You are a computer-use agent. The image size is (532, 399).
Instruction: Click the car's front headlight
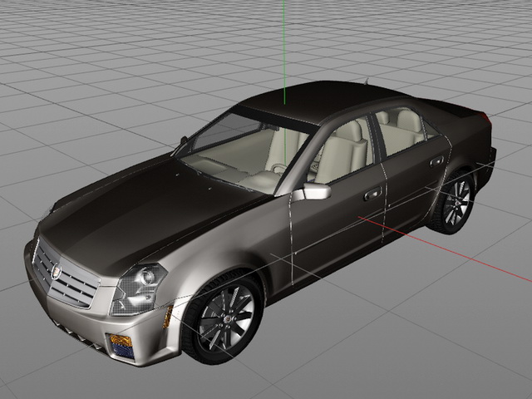point(138,288)
